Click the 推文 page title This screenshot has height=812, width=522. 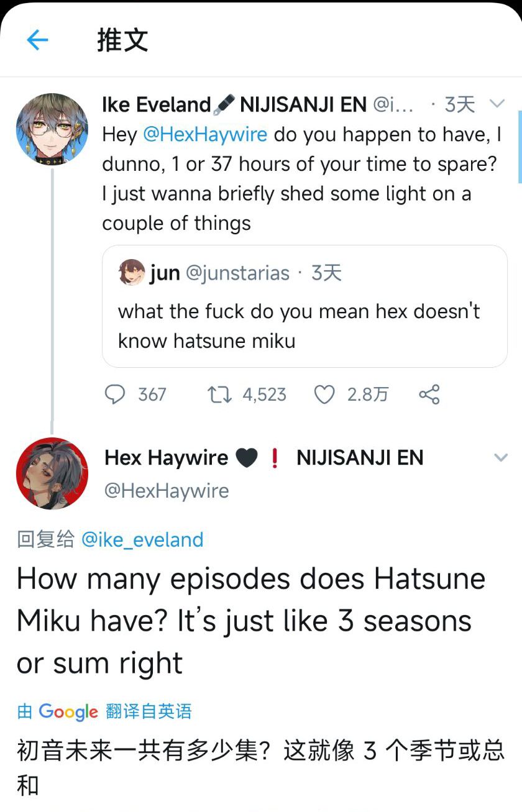122,41
